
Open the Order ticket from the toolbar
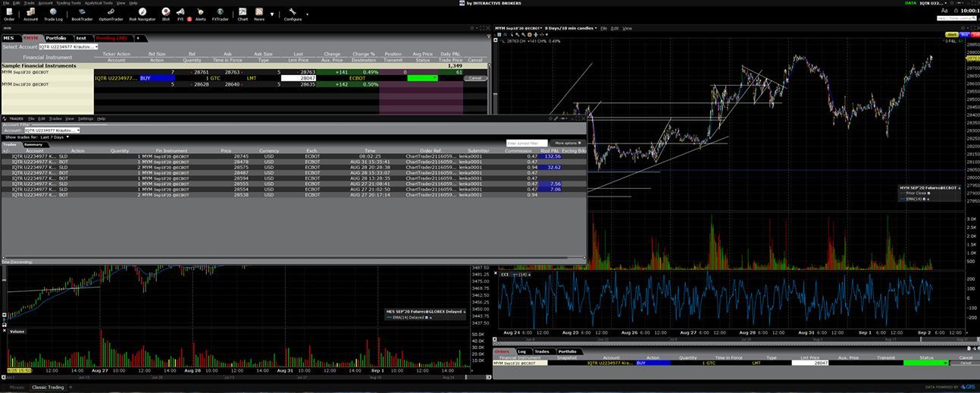tap(9, 14)
